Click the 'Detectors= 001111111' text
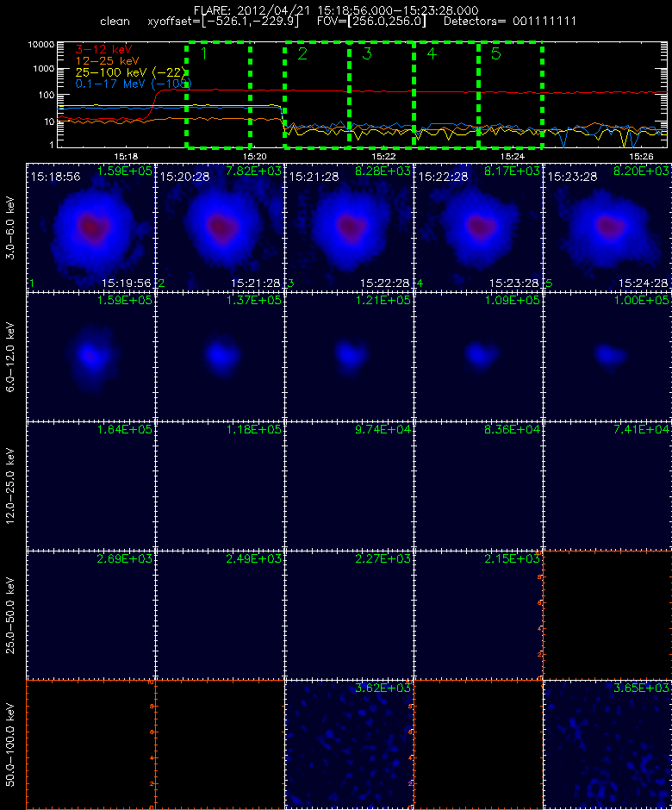 [510, 22]
